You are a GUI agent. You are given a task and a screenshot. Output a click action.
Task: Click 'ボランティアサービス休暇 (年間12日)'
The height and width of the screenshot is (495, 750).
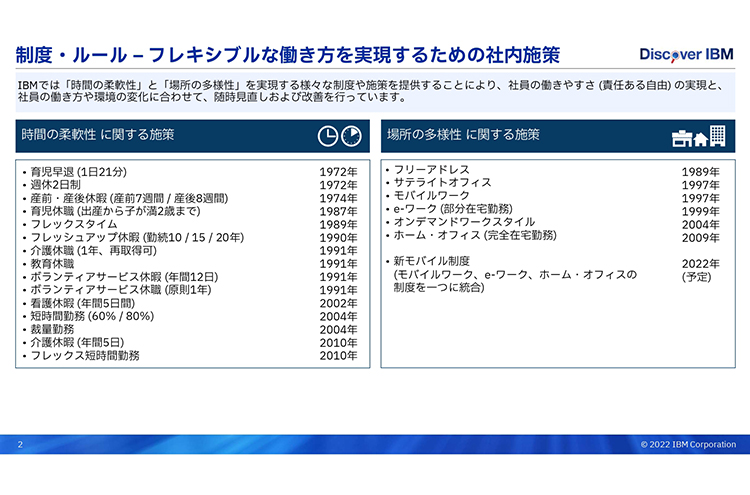(124, 277)
